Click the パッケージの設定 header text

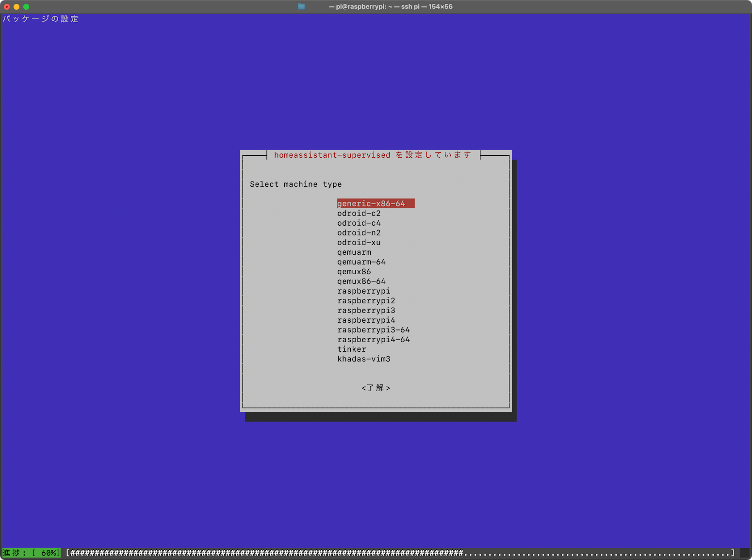point(41,19)
